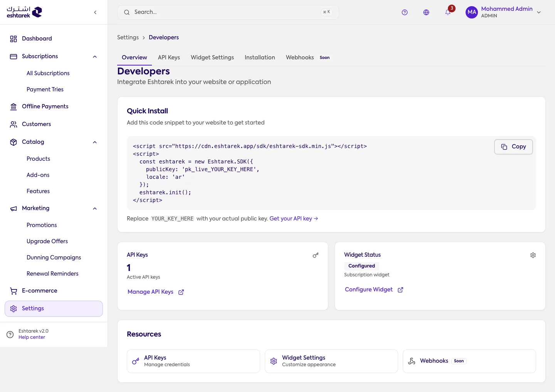Follow the Get your API key link
The image size is (555, 392).
(294, 219)
